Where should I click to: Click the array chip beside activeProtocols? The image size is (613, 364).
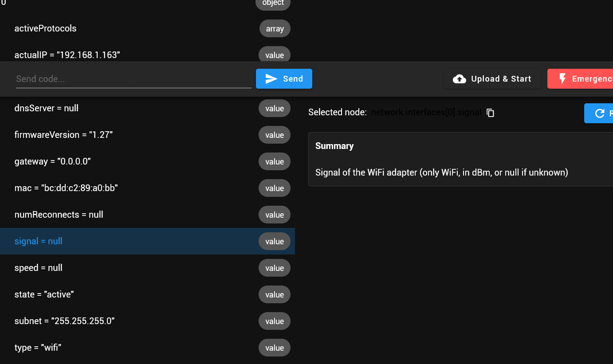pos(275,28)
